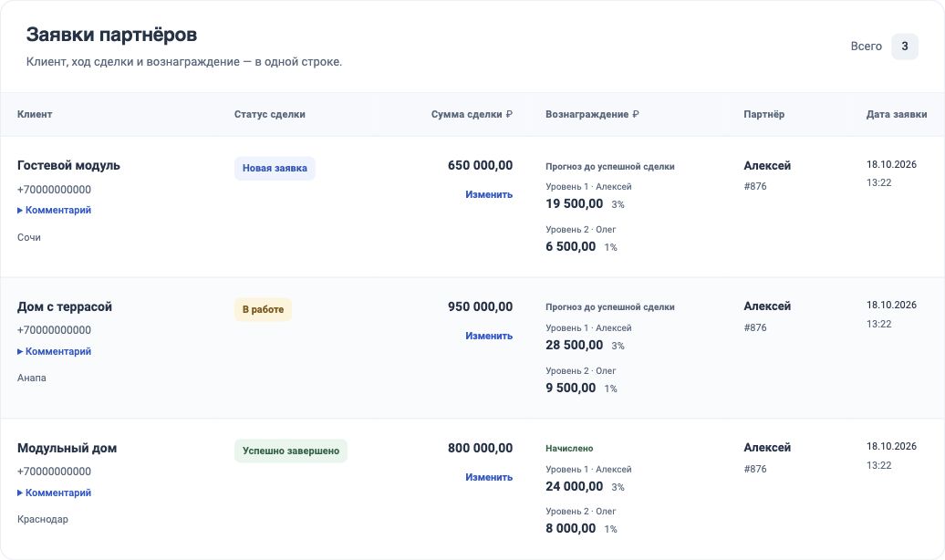This screenshot has width=945, height=560.
Task: Click the Клиент column header
Action: 35,114
